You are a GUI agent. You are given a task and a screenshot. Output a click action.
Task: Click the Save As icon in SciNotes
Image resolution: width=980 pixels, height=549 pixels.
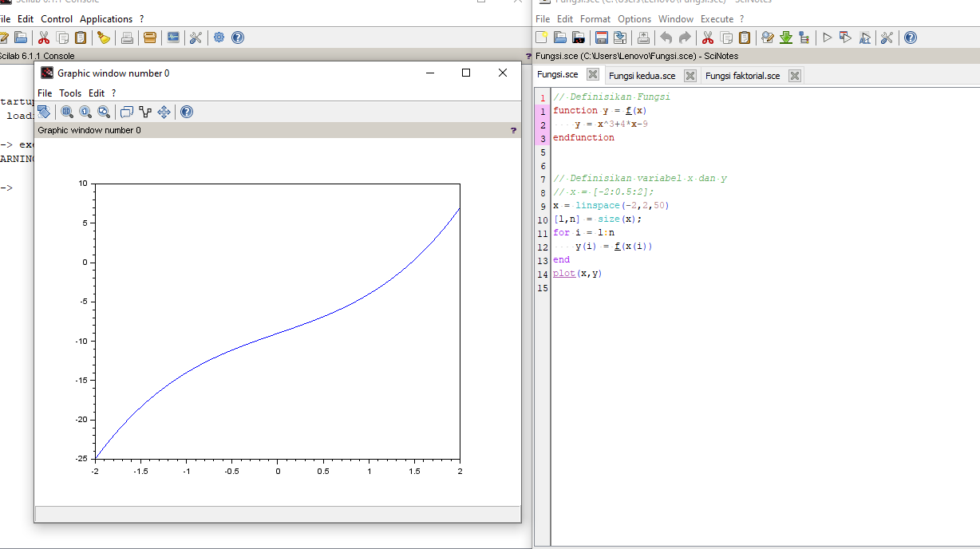pyautogui.click(x=620, y=38)
